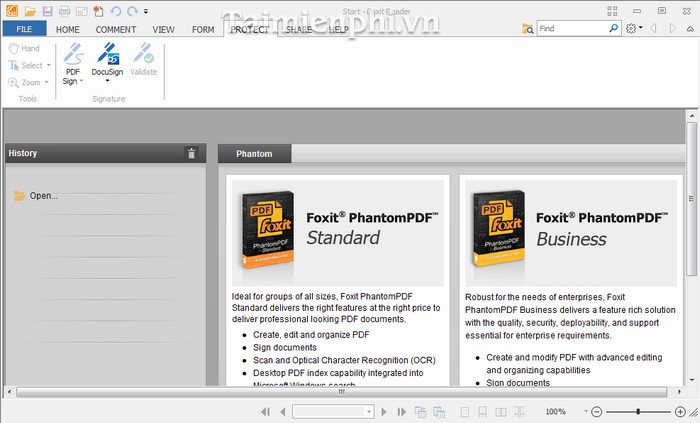Open the advanced folder search icon
Viewport: 700px width, 423px height.
(528, 29)
